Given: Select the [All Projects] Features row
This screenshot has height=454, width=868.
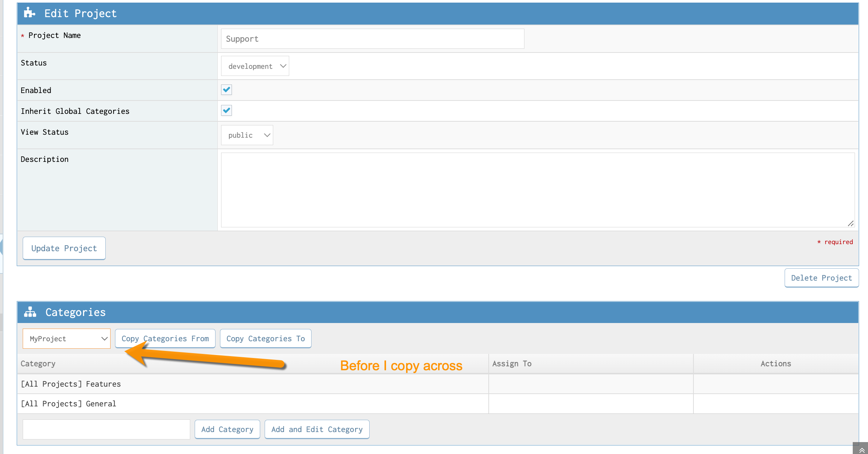Looking at the screenshot, I should [x=71, y=384].
